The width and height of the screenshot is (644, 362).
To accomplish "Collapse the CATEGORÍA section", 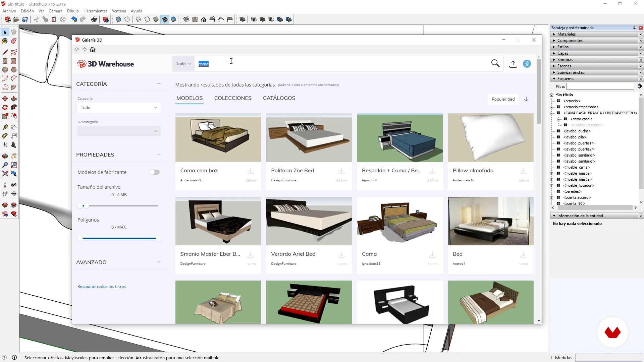I will (159, 84).
